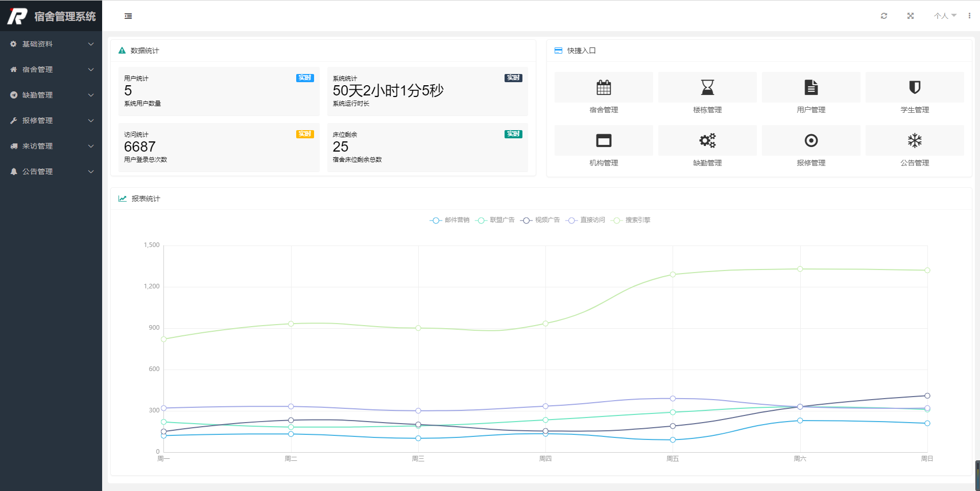
Task: Click the wrench icon next to 报修管理
Action: click(14, 120)
